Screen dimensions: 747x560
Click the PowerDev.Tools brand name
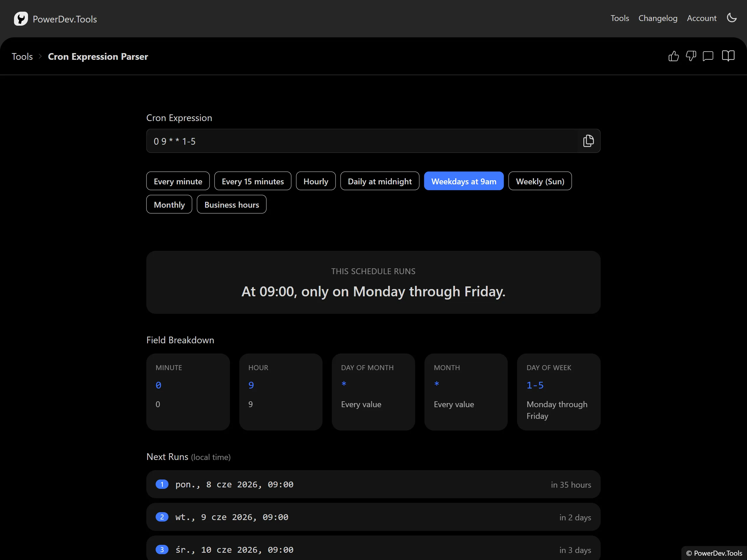coord(65,19)
